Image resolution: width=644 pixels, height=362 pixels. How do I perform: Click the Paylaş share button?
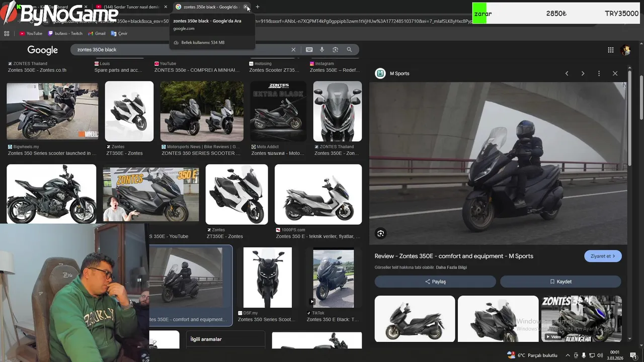click(x=435, y=282)
